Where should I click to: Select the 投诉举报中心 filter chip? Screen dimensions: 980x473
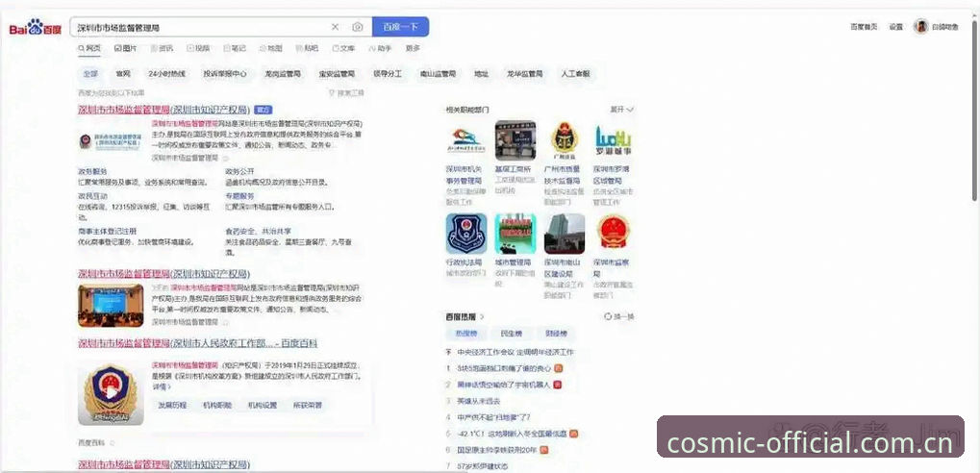[x=225, y=74]
